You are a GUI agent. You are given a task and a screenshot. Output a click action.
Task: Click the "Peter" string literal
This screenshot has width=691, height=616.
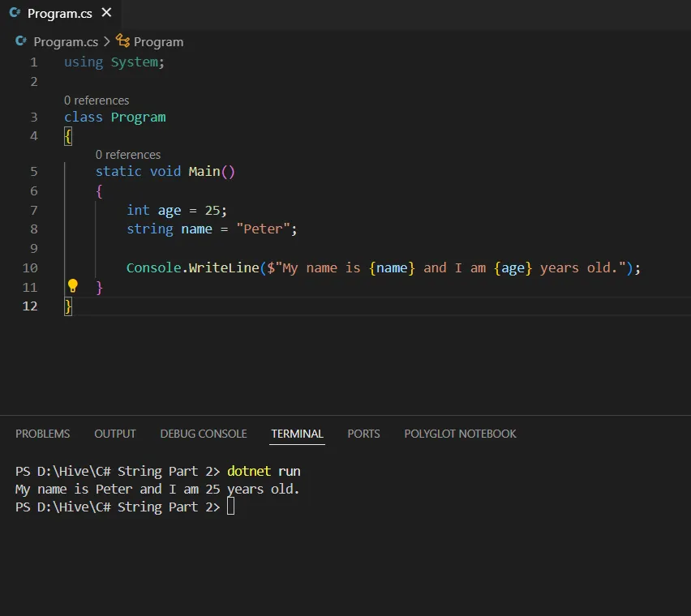(263, 229)
